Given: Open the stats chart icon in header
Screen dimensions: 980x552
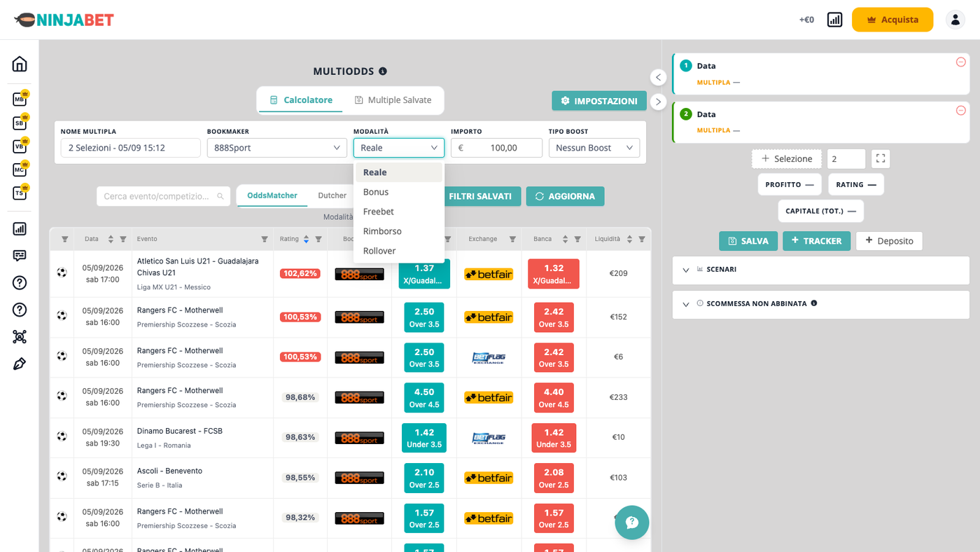Looking at the screenshot, I should (x=834, y=20).
